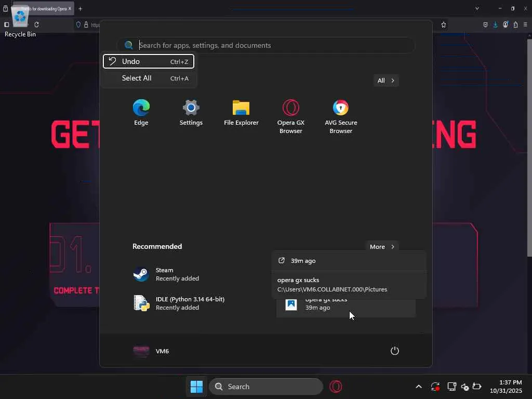Screen dimensions: 532x399
Task: Choose Undo from the context menu
Action: [149, 61]
